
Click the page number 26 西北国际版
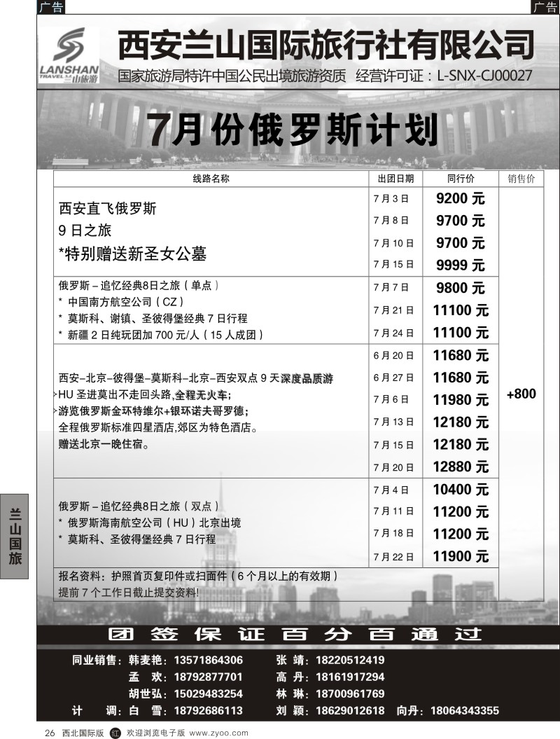click(74, 733)
